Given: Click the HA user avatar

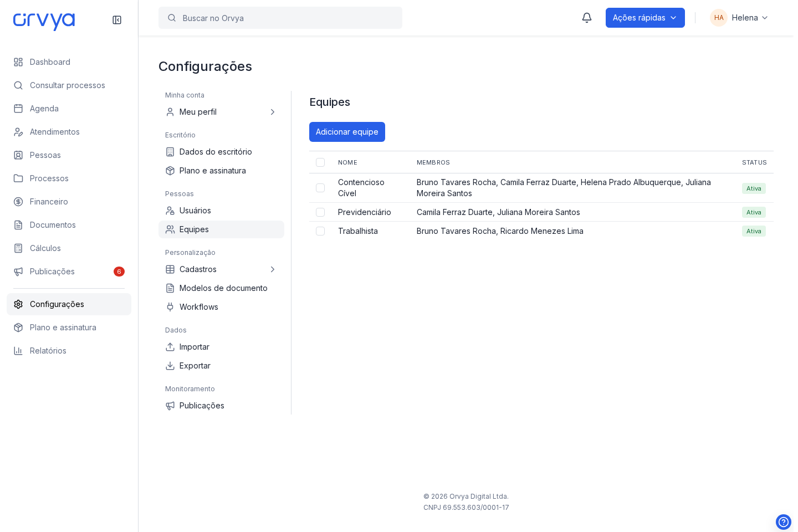Looking at the screenshot, I should pos(719,18).
